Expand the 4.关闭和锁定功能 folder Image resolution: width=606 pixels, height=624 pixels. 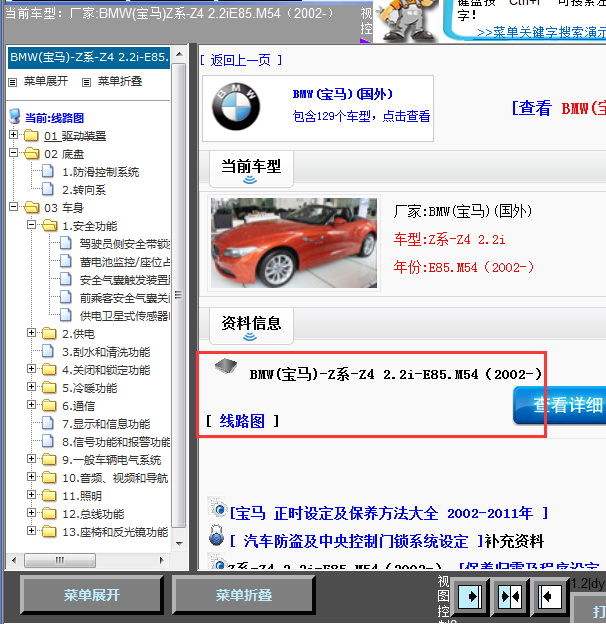tap(31, 369)
